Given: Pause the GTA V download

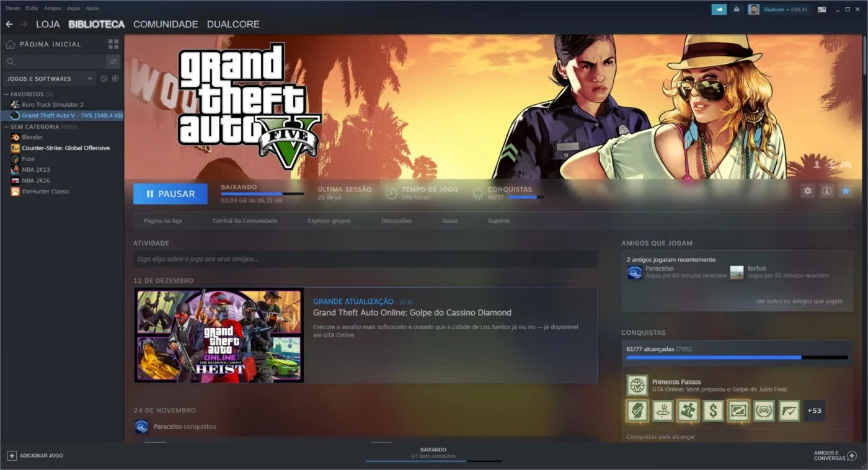Looking at the screenshot, I should click(170, 194).
